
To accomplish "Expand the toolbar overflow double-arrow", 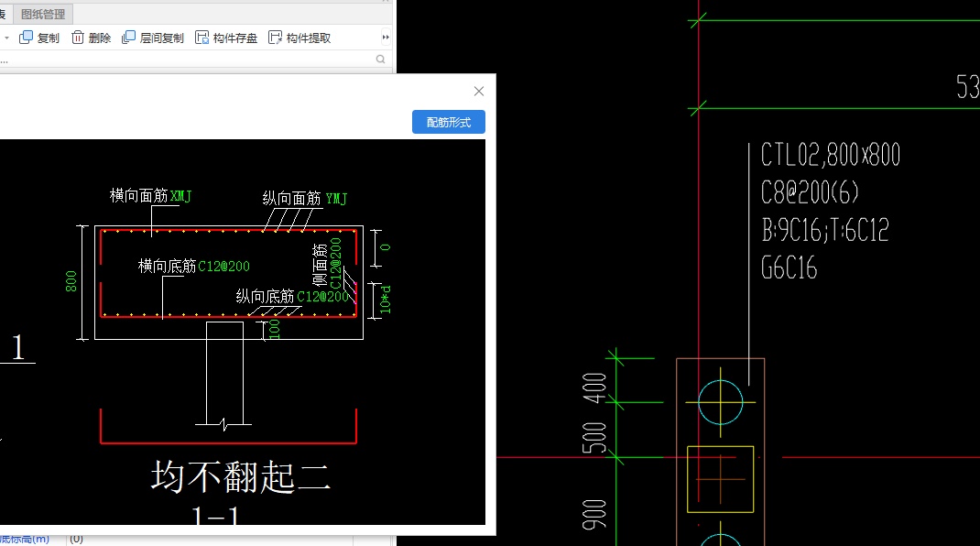I will point(384,37).
